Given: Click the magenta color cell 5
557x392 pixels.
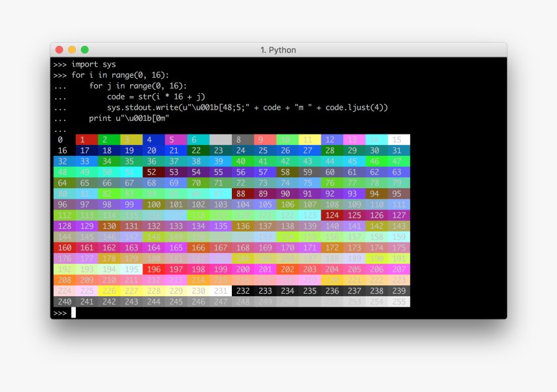Looking at the screenshot, I should (176, 140).
